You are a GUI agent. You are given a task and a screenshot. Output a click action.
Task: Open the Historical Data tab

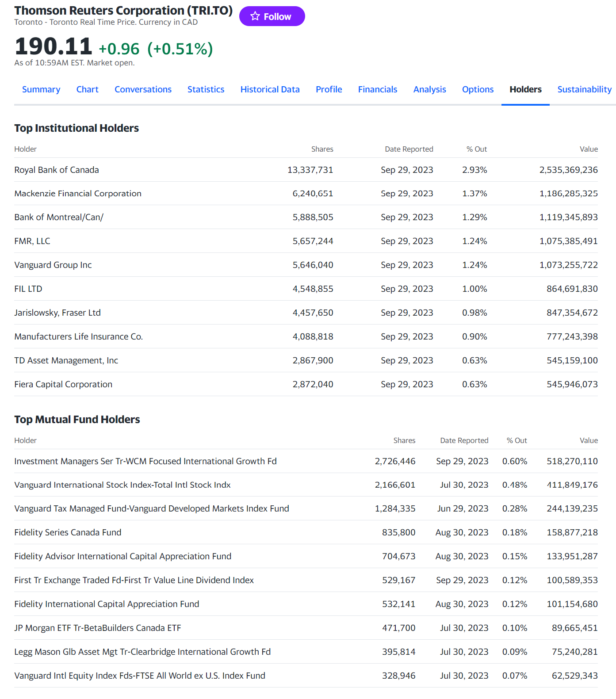pos(270,89)
